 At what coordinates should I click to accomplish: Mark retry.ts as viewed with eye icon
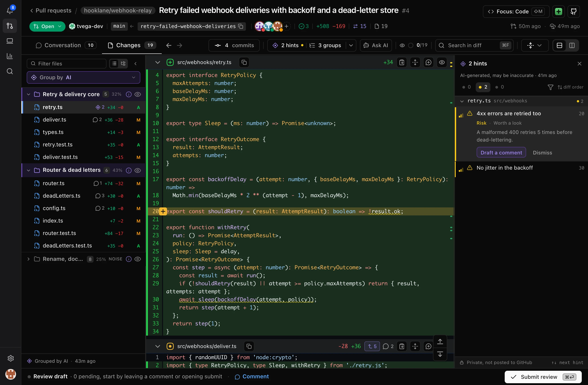point(442,63)
